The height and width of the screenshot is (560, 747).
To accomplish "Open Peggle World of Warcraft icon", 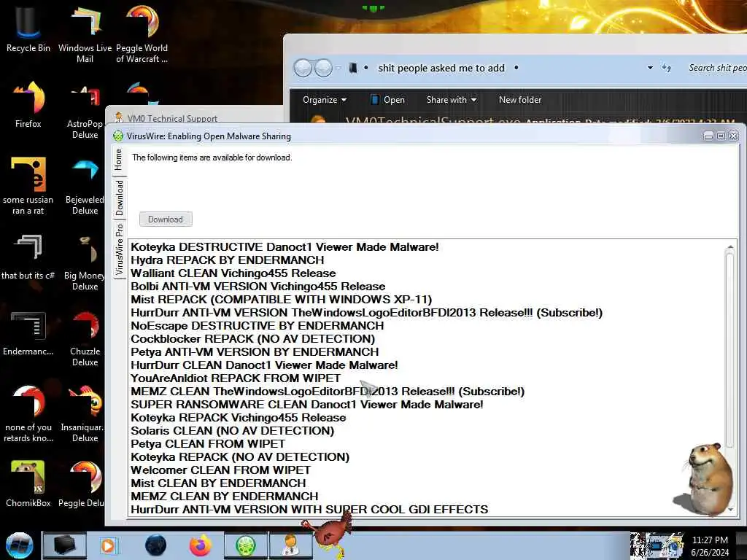I will click(x=142, y=34).
